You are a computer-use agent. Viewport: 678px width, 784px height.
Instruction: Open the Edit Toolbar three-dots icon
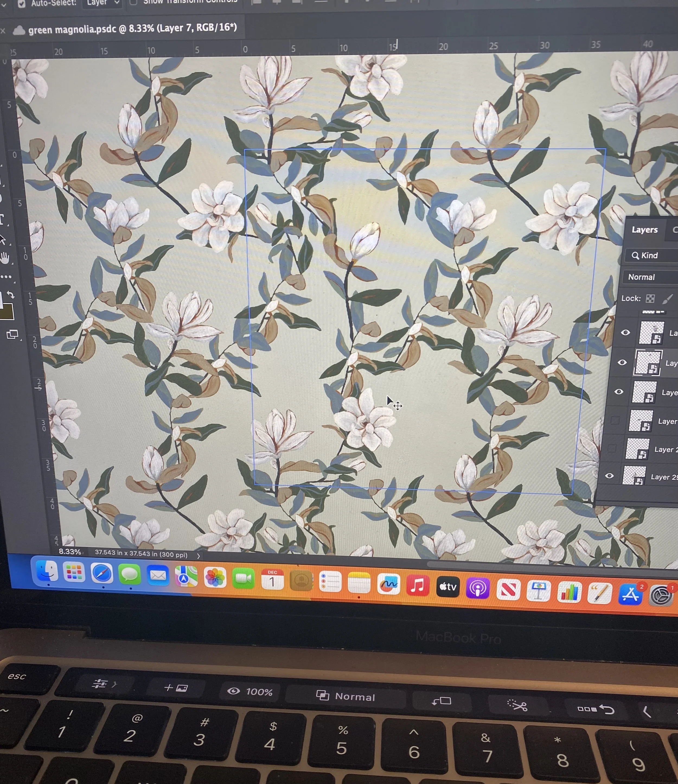[x=6, y=277]
